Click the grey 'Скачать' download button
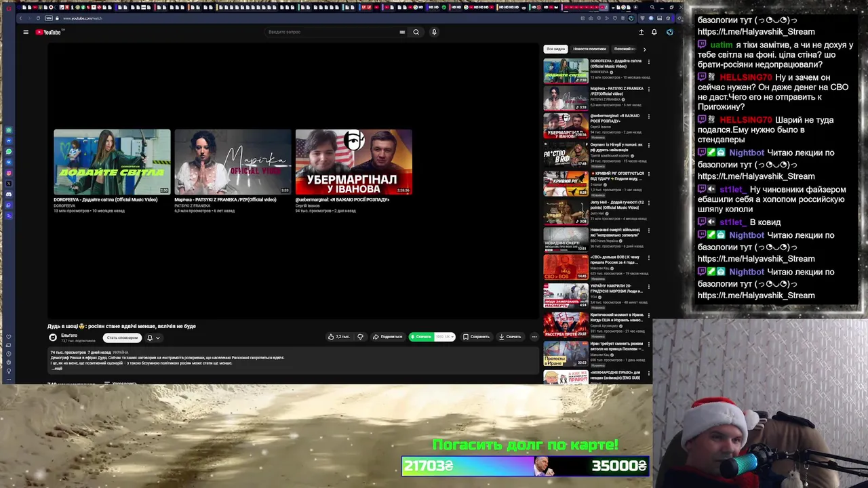This screenshot has width=868, height=488. [510, 337]
